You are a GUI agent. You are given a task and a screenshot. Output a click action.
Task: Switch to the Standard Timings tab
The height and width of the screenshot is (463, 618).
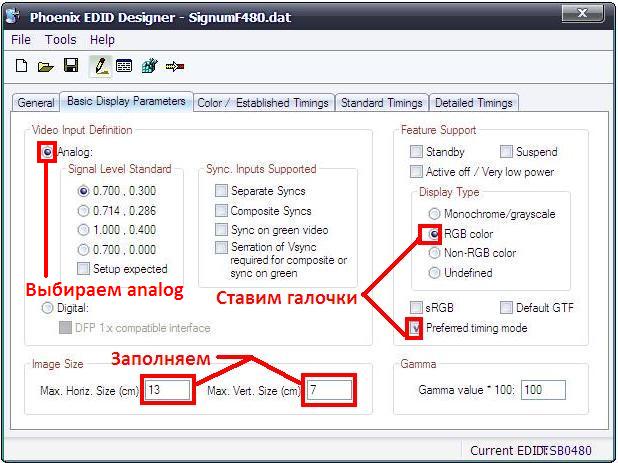tap(381, 102)
